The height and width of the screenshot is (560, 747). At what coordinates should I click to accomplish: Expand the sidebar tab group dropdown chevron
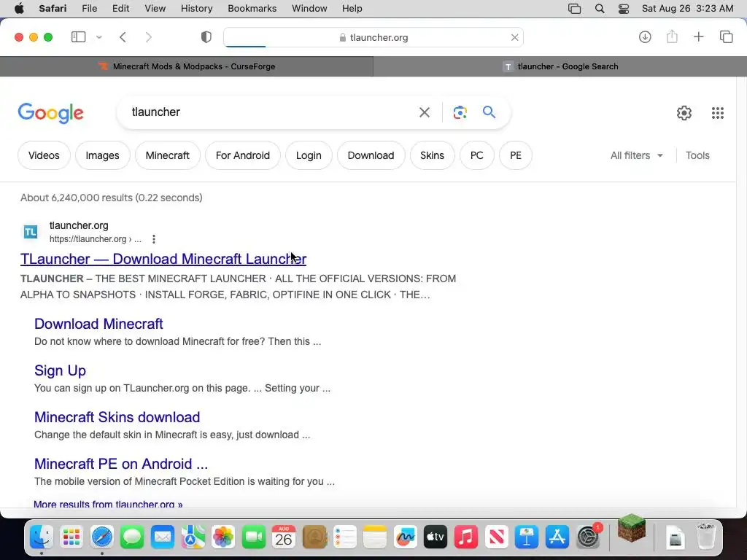[98, 37]
